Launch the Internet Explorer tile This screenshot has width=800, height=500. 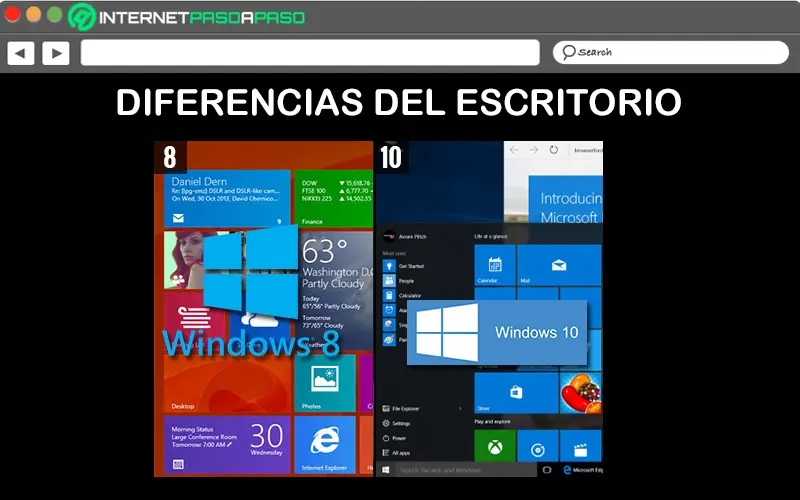tap(324, 445)
